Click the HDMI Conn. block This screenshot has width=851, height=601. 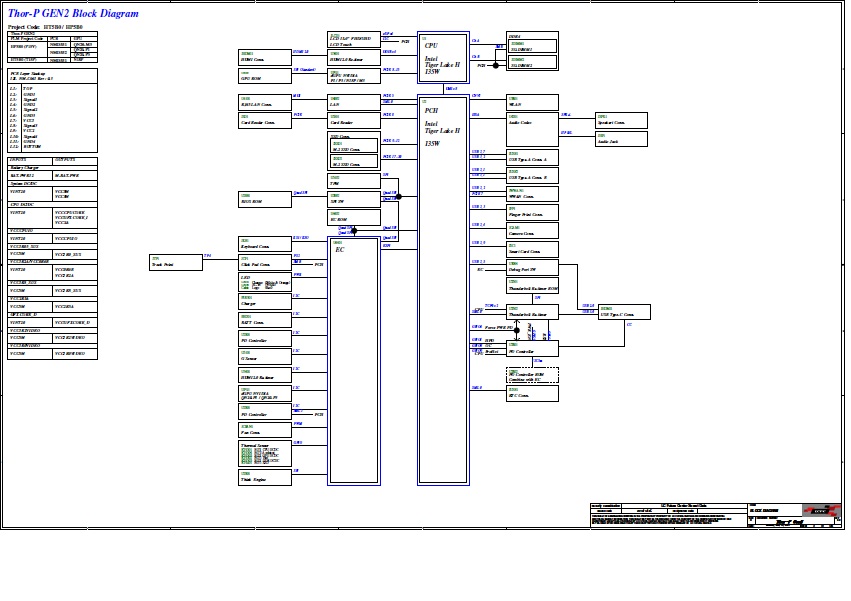pos(265,57)
